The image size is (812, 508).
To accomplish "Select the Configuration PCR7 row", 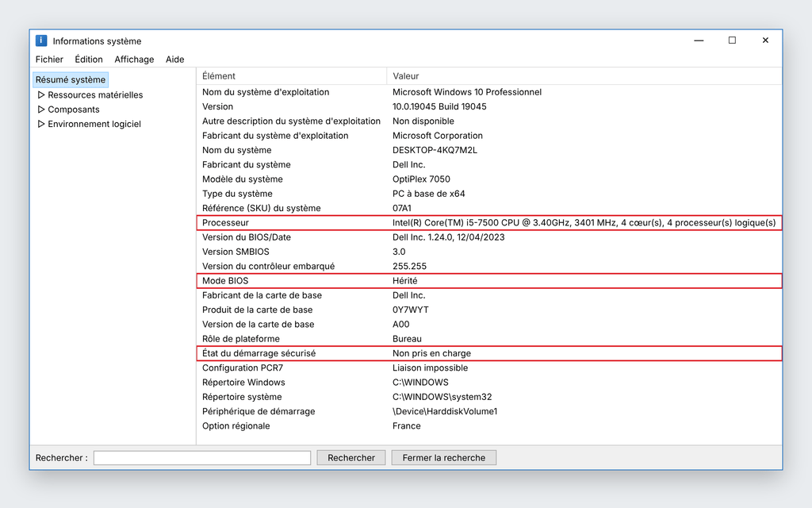I will 488,368.
